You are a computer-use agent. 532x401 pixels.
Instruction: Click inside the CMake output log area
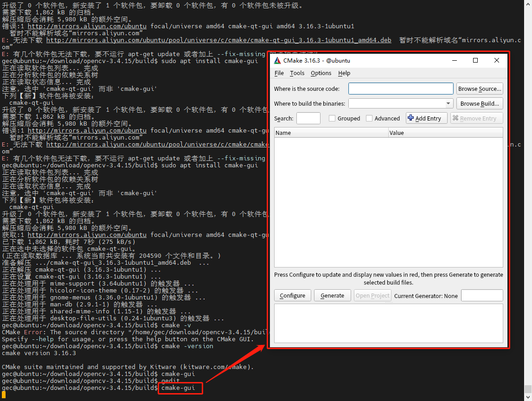point(389,323)
